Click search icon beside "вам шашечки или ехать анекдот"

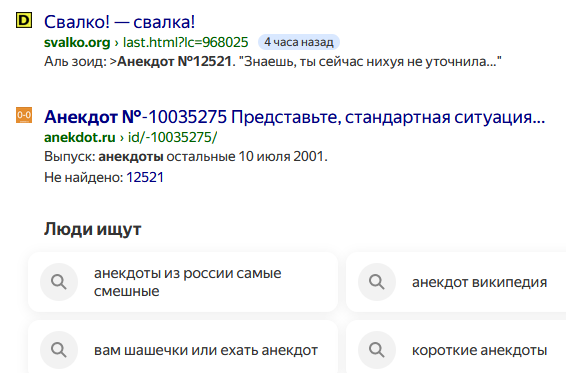pos(59,350)
